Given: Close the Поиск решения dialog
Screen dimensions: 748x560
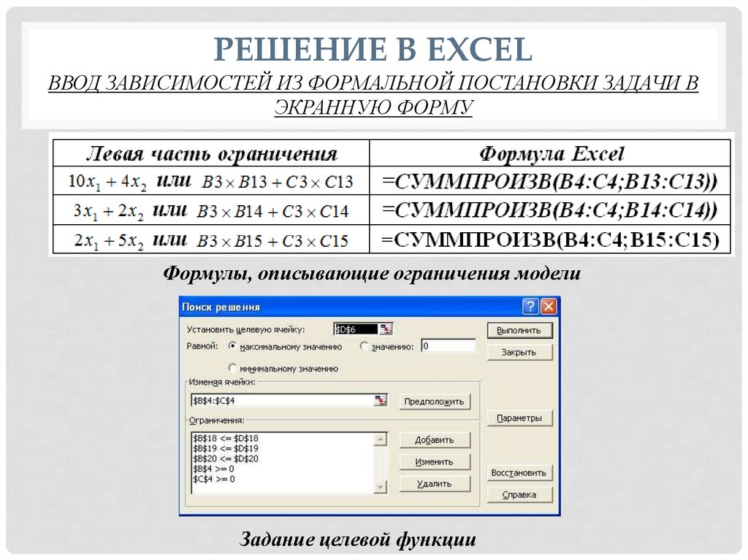Looking at the screenshot, I should click(549, 307).
